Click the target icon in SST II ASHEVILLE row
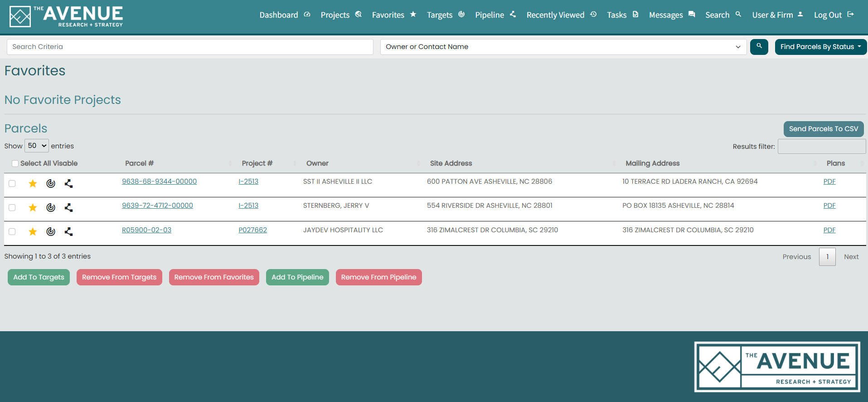Screen dimensions: 868x402 coord(51,183)
